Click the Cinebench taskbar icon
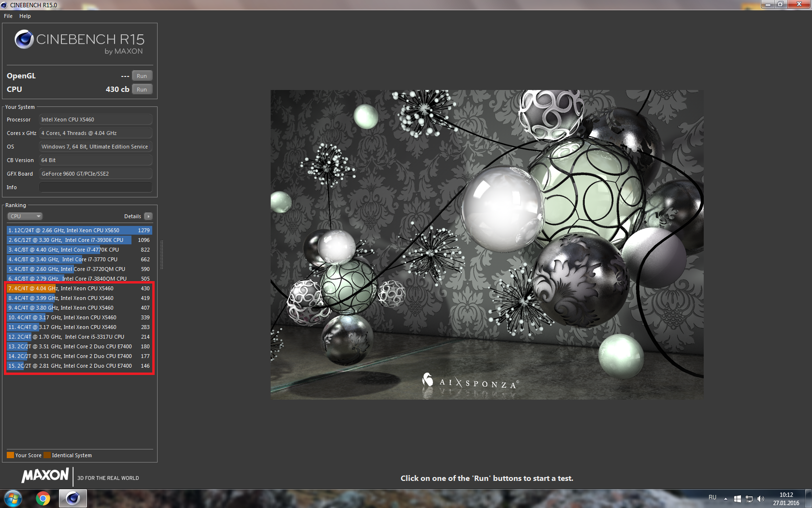 click(73, 498)
